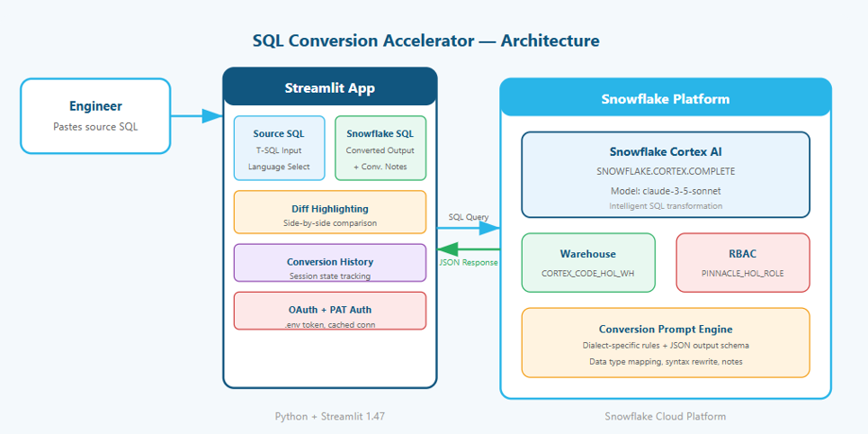
Task: Click the Snowflake Platform header
Action: point(666,99)
